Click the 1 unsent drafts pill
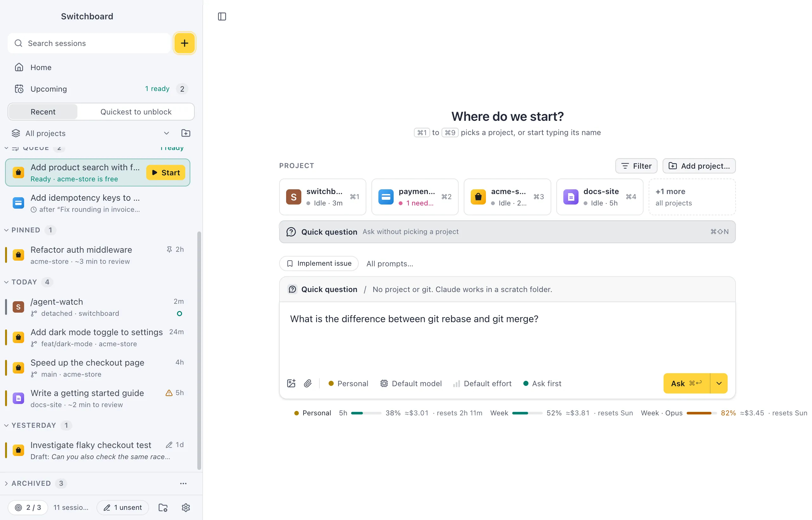Image resolution: width=812 pixels, height=520 pixels. pos(123,507)
